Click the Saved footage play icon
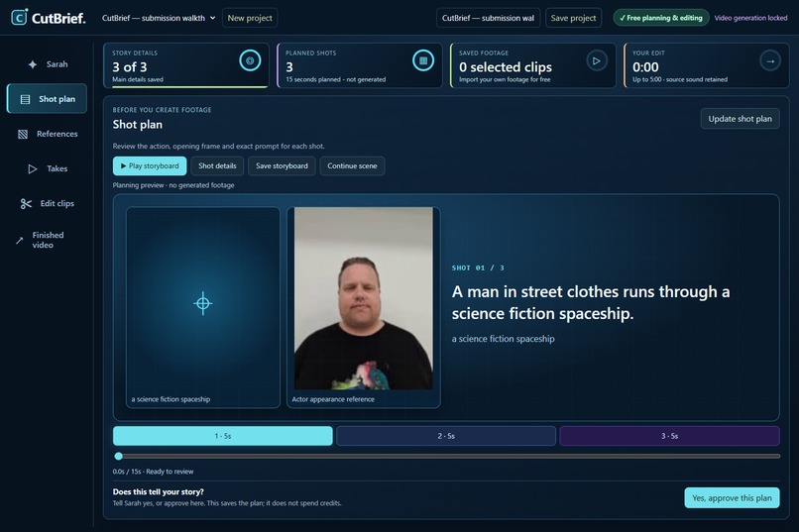The width and height of the screenshot is (799, 532). pyautogui.click(x=596, y=60)
